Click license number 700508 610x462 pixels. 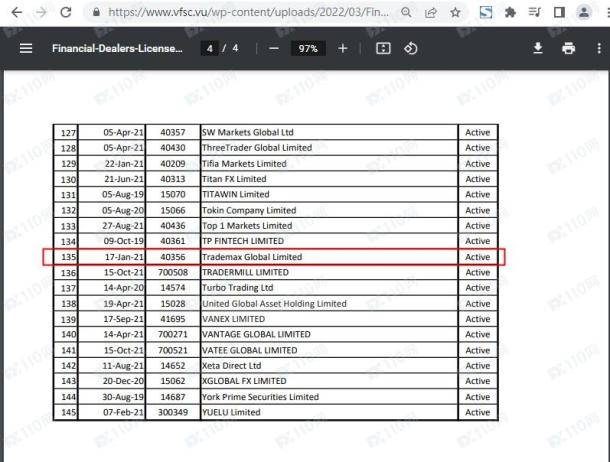173,272
